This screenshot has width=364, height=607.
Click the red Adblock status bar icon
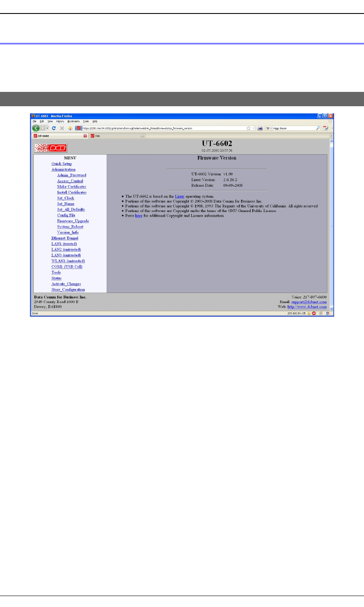pyautogui.click(x=314, y=314)
